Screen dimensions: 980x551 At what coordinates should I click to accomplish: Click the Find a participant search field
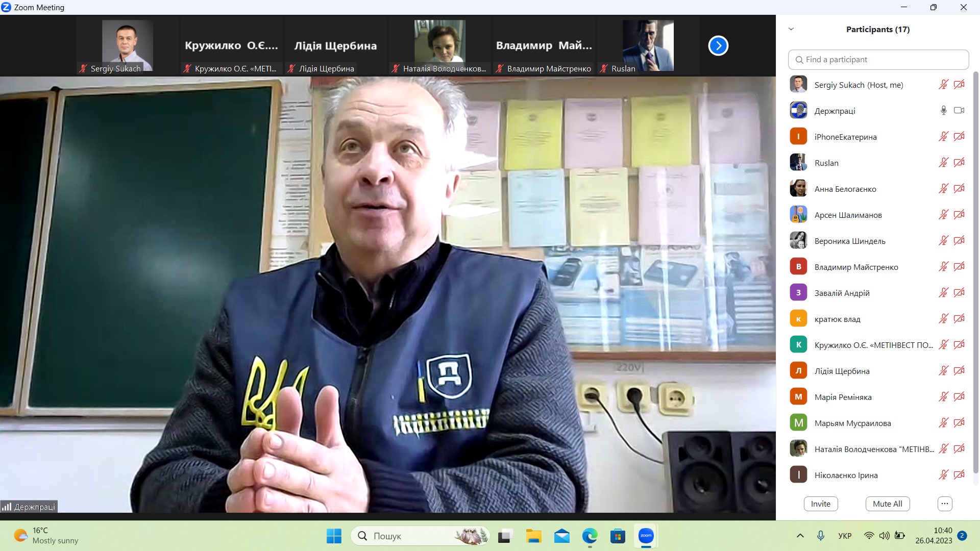click(x=878, y=60)
